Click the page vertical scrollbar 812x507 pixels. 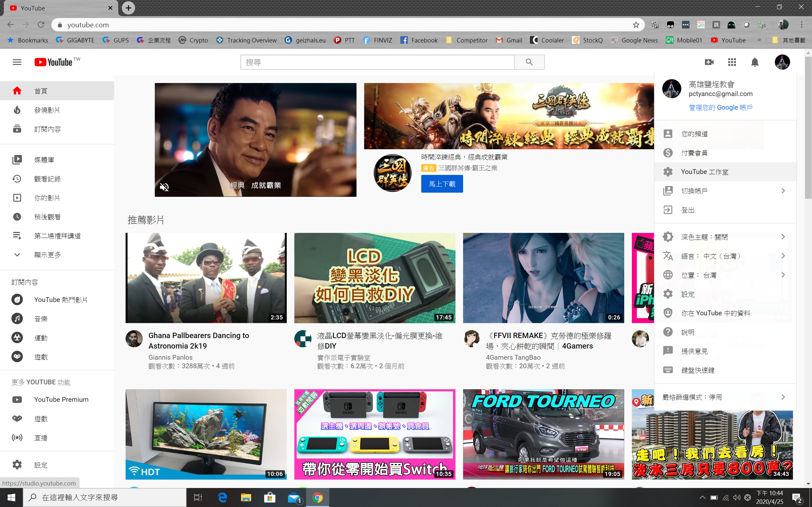pyautogui.click(x=808, y=127)
